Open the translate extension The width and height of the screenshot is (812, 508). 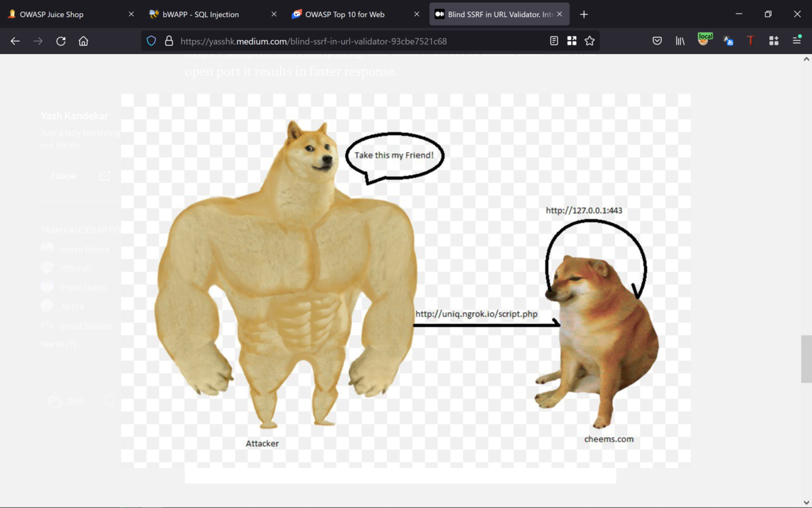click(728, 41)
